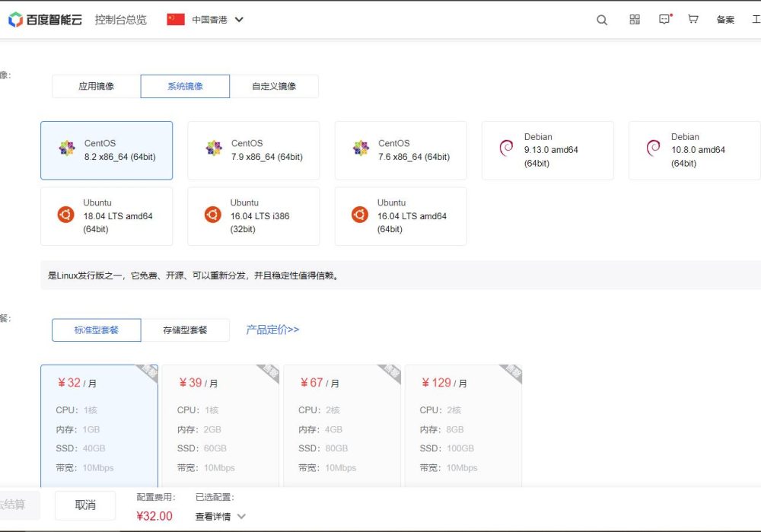Click the 已选配置 label

pos(215,497)
